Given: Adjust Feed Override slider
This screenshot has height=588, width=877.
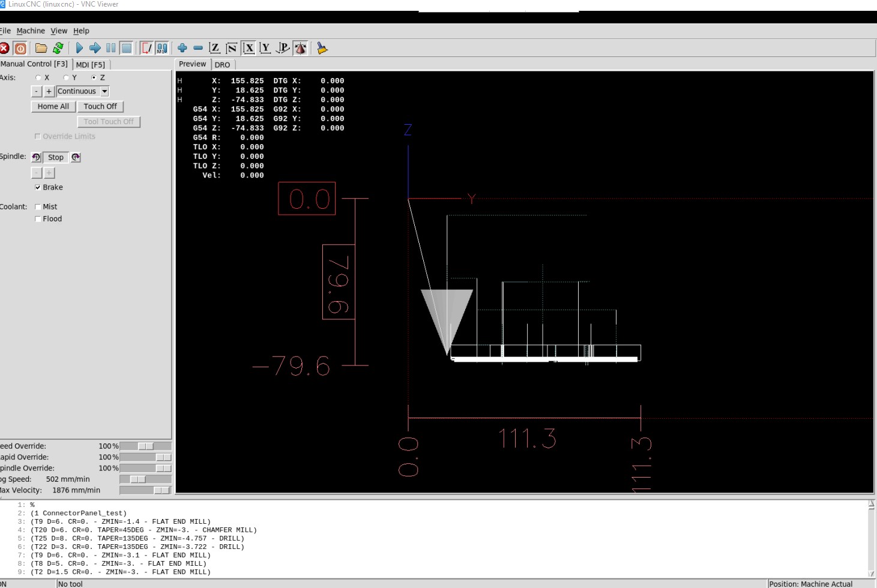Looking at the screenshot, I should pos(145,446).
